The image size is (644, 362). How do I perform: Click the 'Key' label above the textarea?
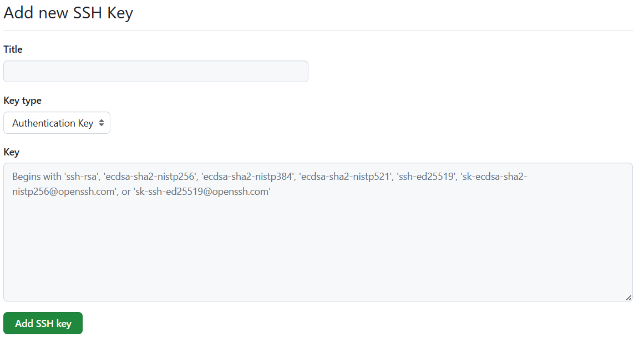pos(11,152)
